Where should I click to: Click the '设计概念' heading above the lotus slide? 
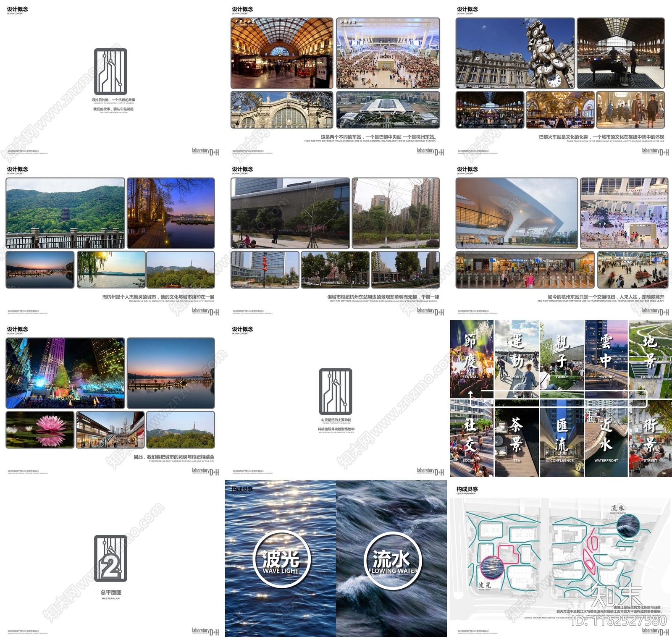(17, 329)
